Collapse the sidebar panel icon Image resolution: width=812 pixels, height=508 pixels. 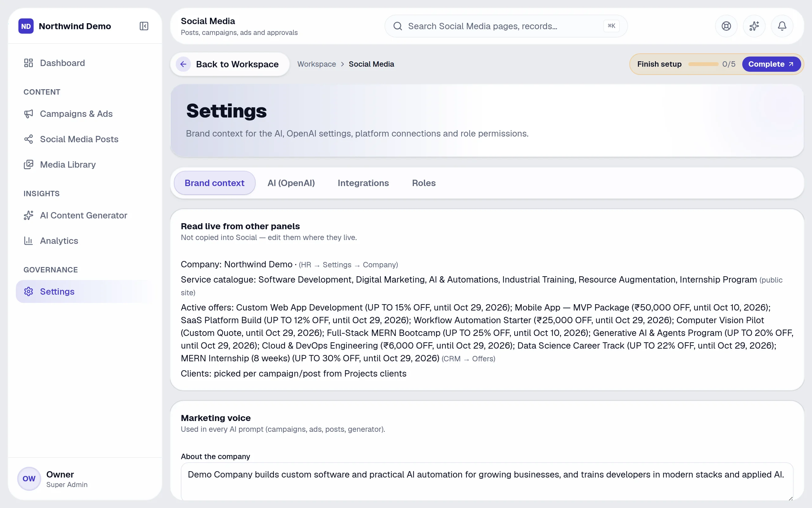pyautogui.click(x=144, y=26)
